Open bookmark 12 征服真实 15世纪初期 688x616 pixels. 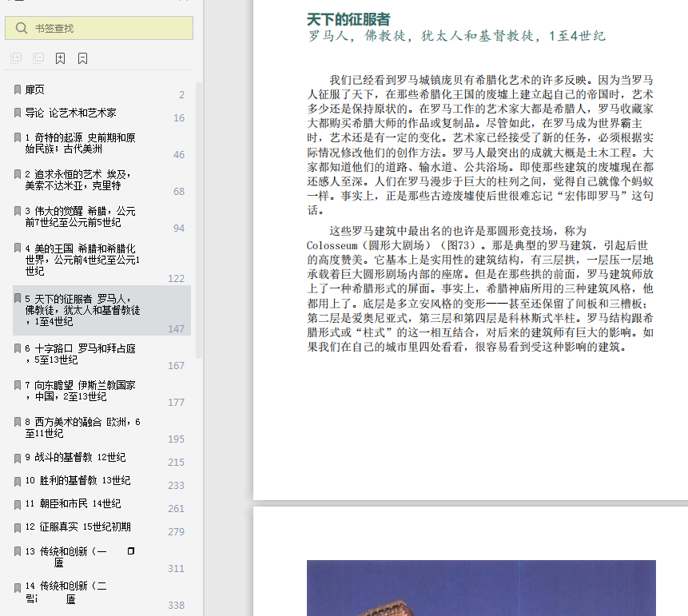78,527
